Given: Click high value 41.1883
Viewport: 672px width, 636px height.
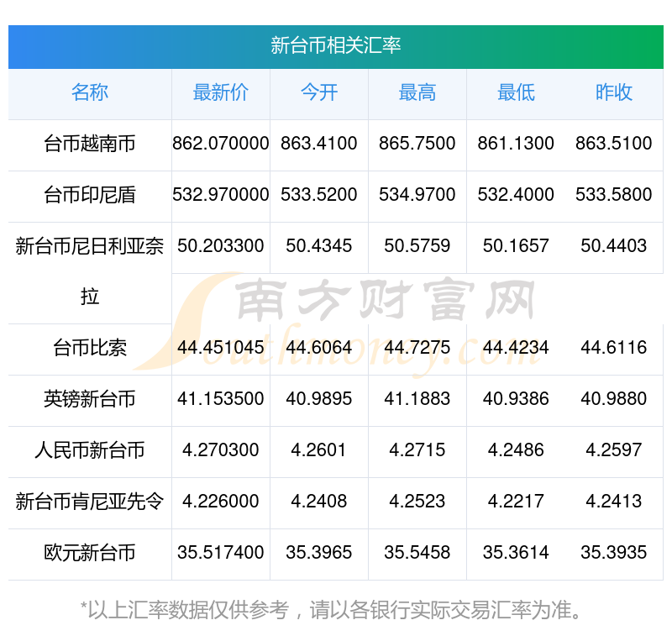Looking at the screenshot, I should [x=417, y=399].
